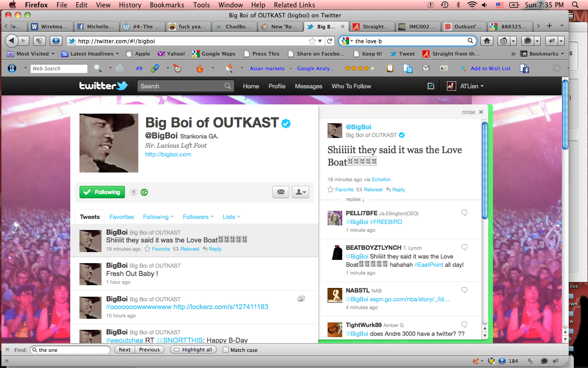This screenshot has width=588, height=368.
Task: Open the bigboi.com website link
Action: 168,155
